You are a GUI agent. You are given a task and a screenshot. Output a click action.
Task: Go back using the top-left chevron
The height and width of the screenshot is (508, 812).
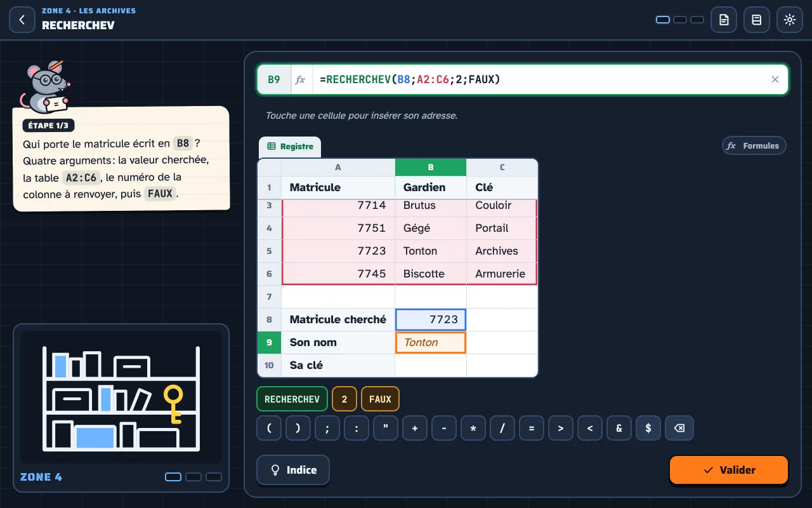coord(22,20)
